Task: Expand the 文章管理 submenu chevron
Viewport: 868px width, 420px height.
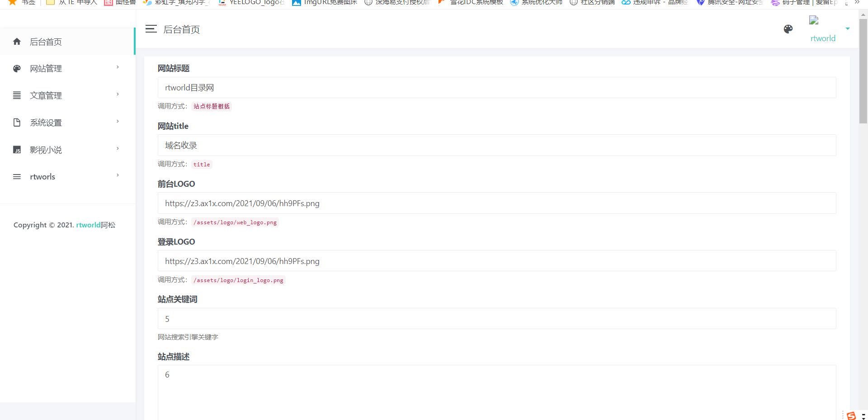Action: [x=118, y=94]
